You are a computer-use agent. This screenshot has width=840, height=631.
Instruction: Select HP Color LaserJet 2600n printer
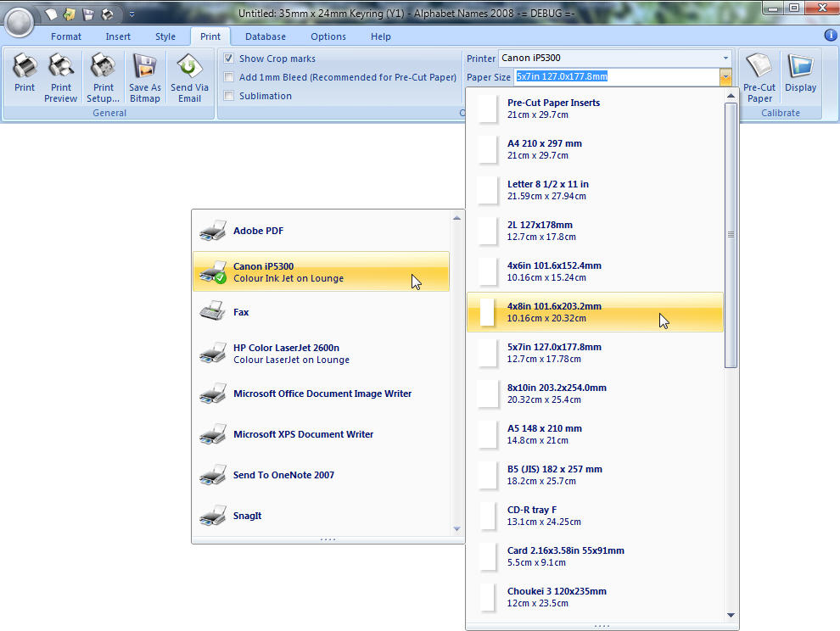point(322,353)
